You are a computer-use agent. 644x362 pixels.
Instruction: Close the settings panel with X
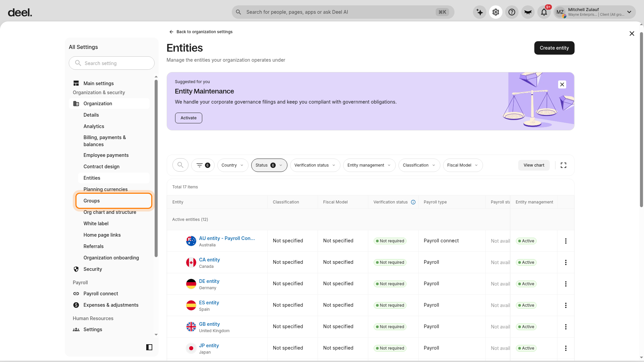coord(632,34)
